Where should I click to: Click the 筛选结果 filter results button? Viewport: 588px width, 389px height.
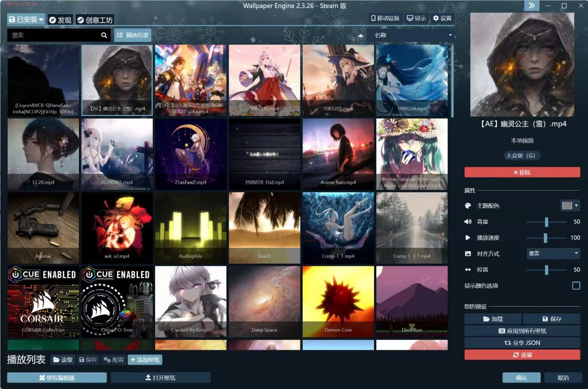pos(133,35)
